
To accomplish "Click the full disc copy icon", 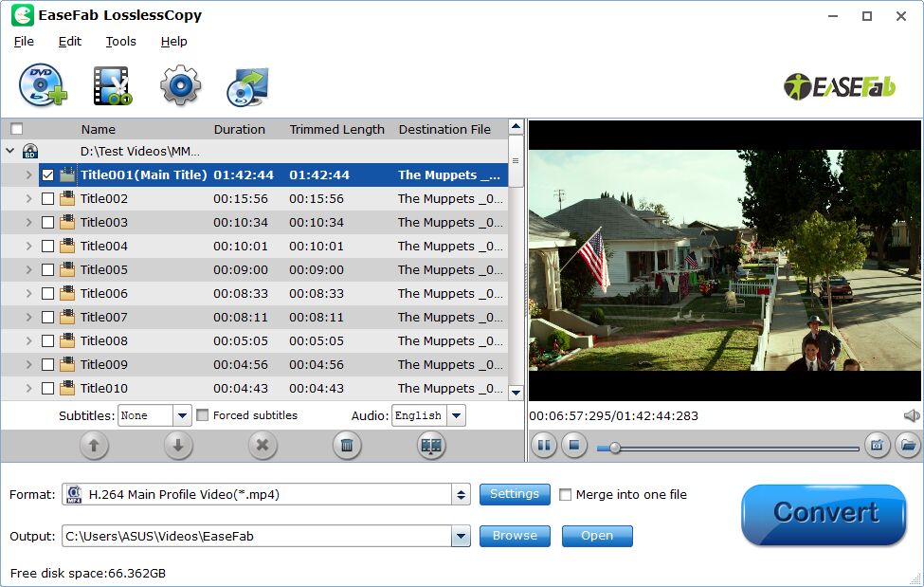I will coord(247,86).
